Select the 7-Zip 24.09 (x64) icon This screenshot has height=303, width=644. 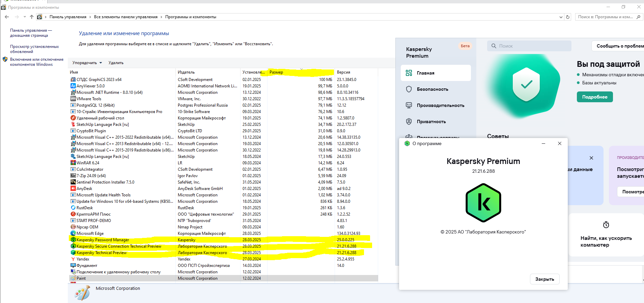[x=73, y=176]
